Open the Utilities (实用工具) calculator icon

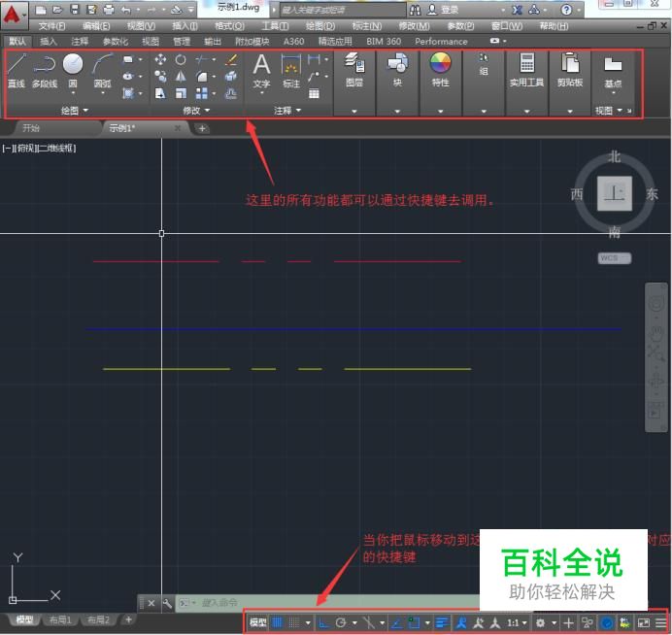pos(527,66)
